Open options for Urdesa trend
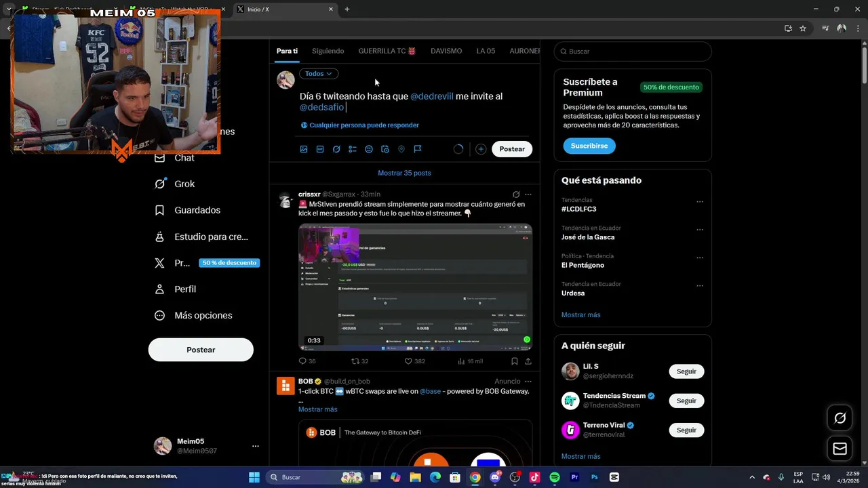The height and width of the screenshot is (488, 868). [x=700, y=285]
